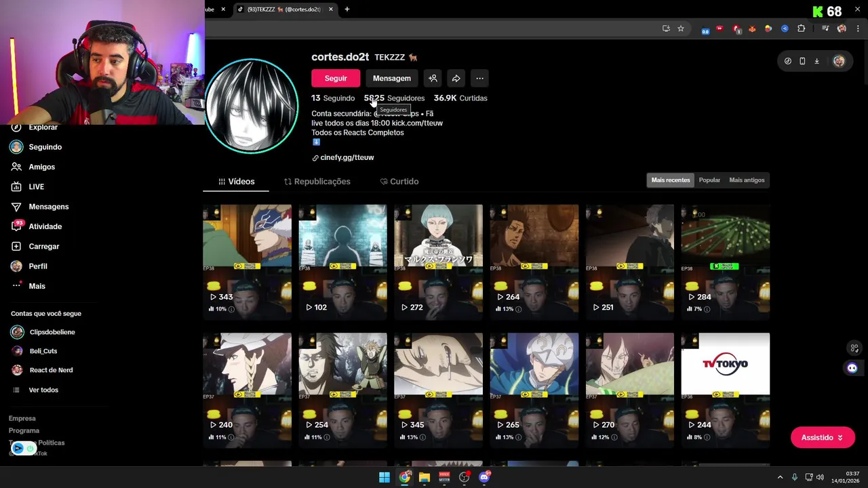Screen dimensions: 868x488
Task: Open the Clipsdobeliene account
Action: click(43, 332)
